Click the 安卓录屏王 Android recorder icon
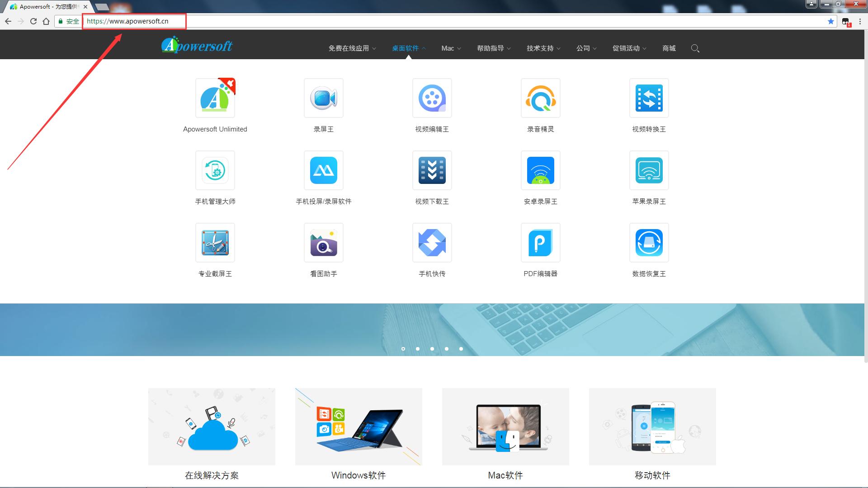This screenshot has width=868, height=488. coord(540,170)
